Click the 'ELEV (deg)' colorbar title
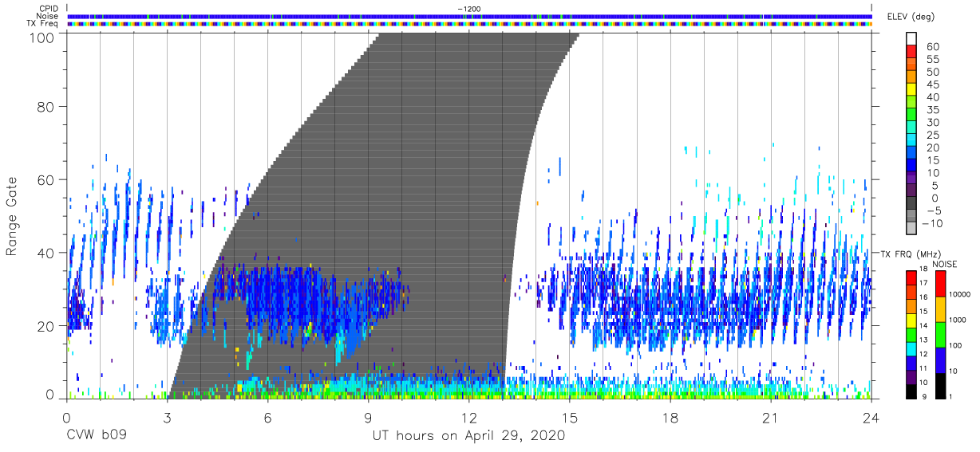This screenshot has height=452, width=980. pyautogui.click(x=911, y=17)
